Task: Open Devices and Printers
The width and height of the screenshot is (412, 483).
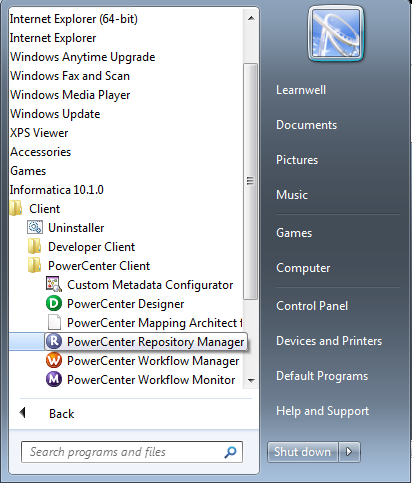Action: (x=329, y=341)
